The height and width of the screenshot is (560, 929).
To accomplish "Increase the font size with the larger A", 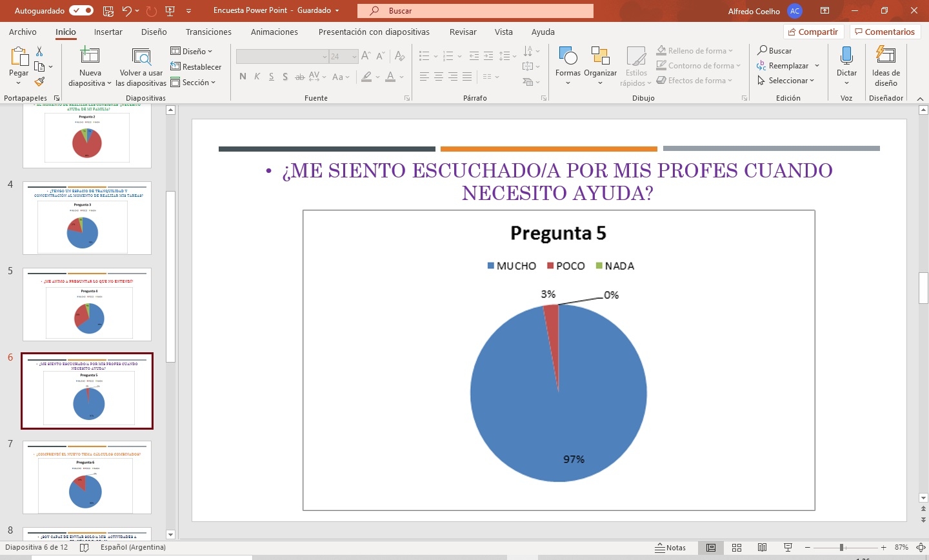I will pyautogui.click(x=365, y=56).
